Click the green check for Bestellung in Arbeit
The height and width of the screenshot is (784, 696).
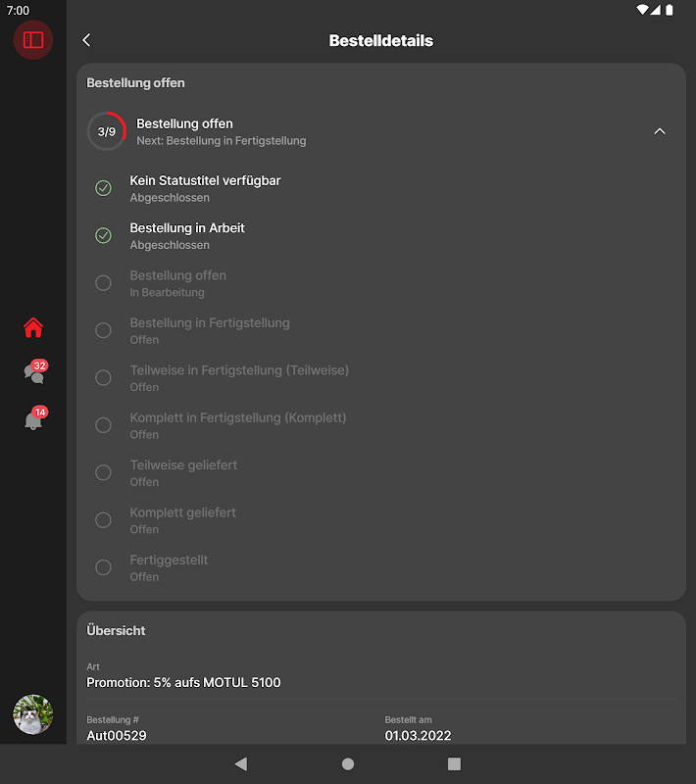click(x=104, y=235)
